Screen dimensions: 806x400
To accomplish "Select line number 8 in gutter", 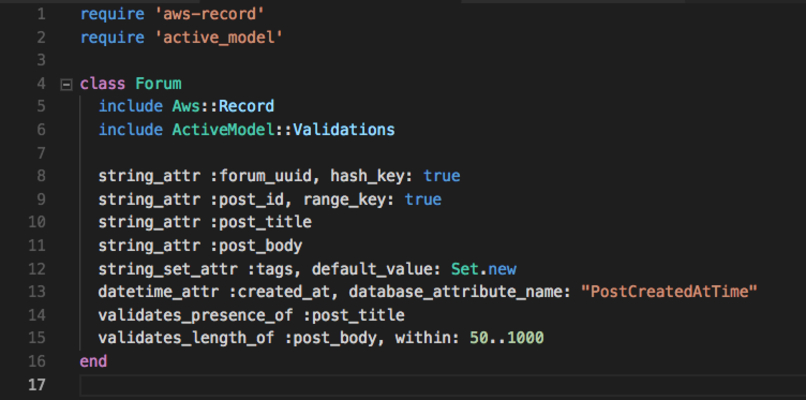I will tap(41, 176).
